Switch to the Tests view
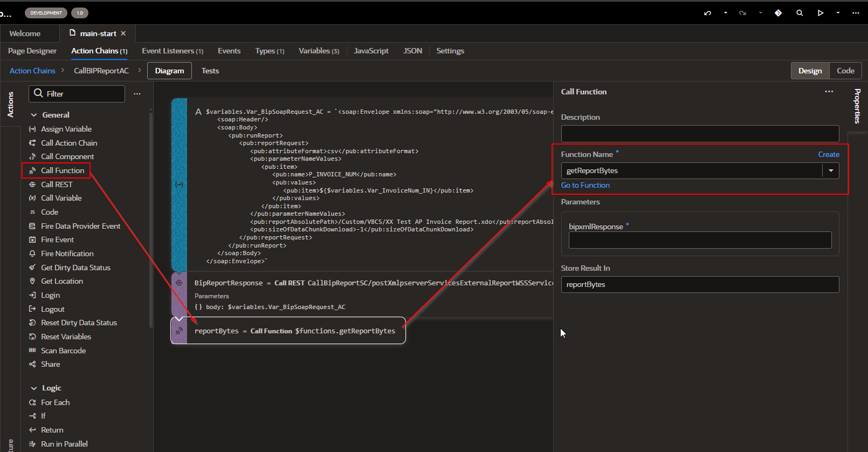868x452 pixels. 210,71
